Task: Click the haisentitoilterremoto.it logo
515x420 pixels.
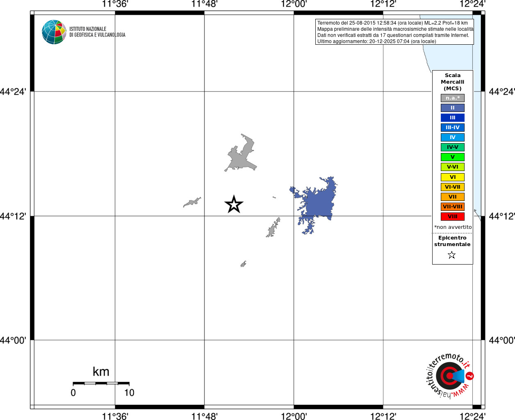Action: (450, 375)
